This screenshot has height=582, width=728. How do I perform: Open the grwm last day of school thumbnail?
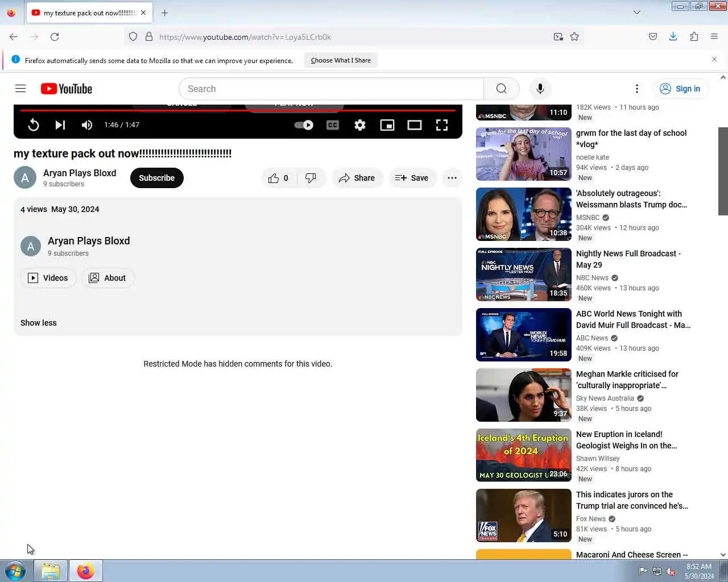tap(524, 154)
